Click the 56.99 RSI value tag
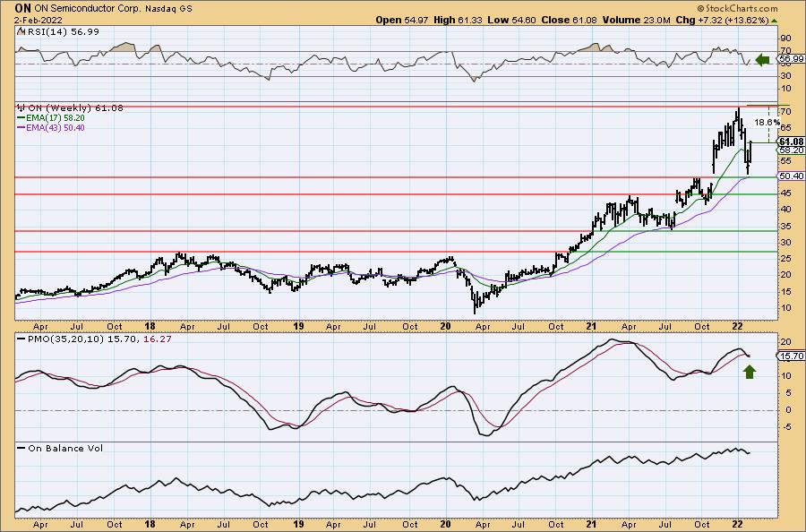The width and height of the screenshot is (806, 532). [x=791, y=59]
